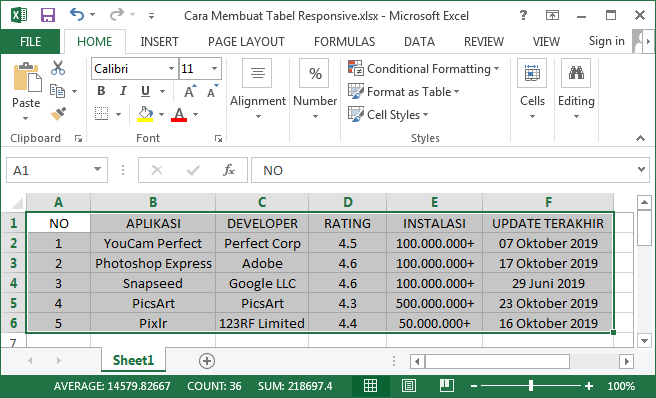Open the Number format group
Screen dimensions: 656x398
click(x=315, y=90)
